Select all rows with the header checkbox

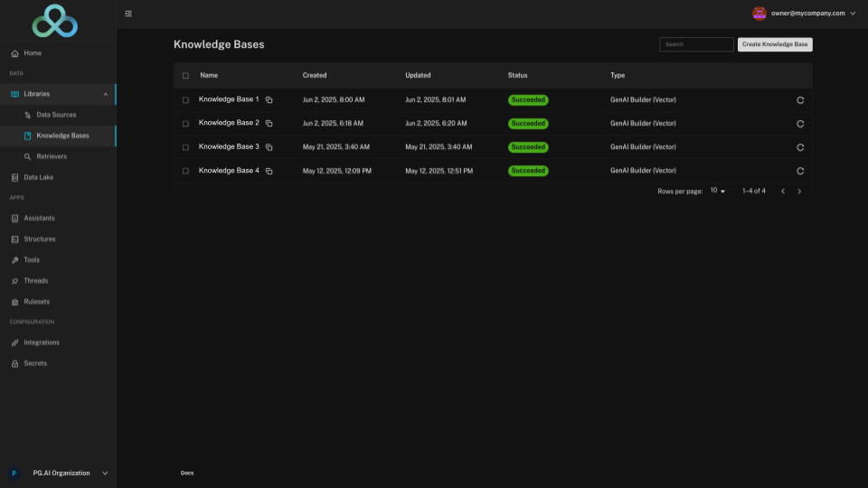click(x=185, y=76)
